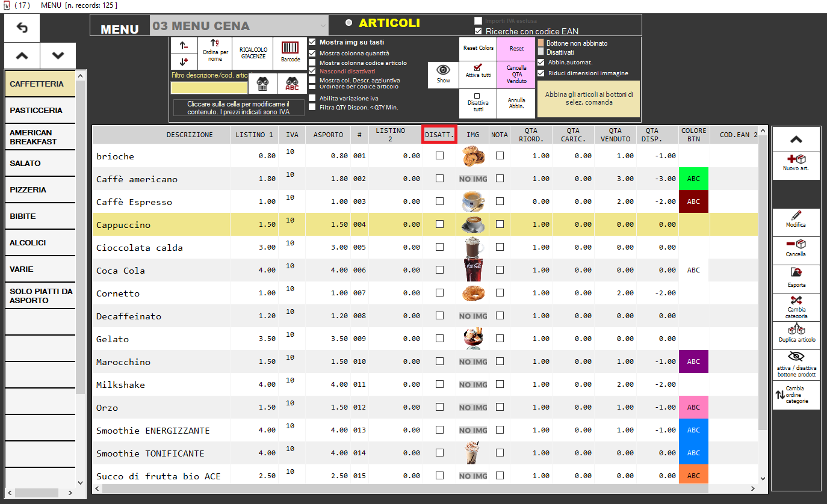Image resolution: width=827 pixels, height=504 pixels.
Task: Click the Esporta export icon
Action: pyautogui.click(x=796, y=272)
